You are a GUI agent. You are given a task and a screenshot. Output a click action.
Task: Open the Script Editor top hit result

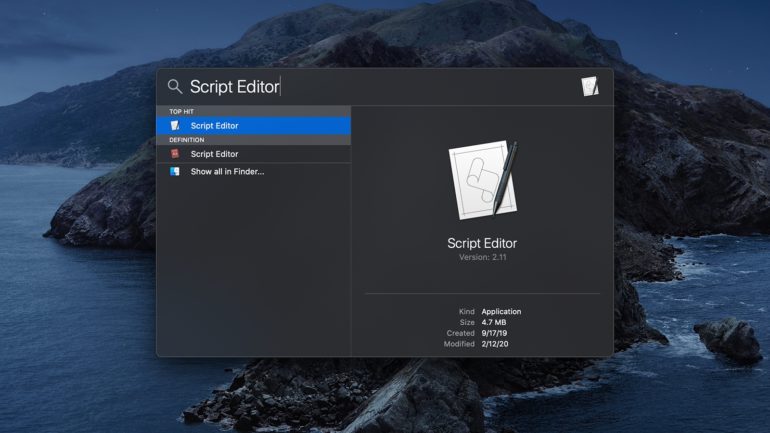[253, 126]
